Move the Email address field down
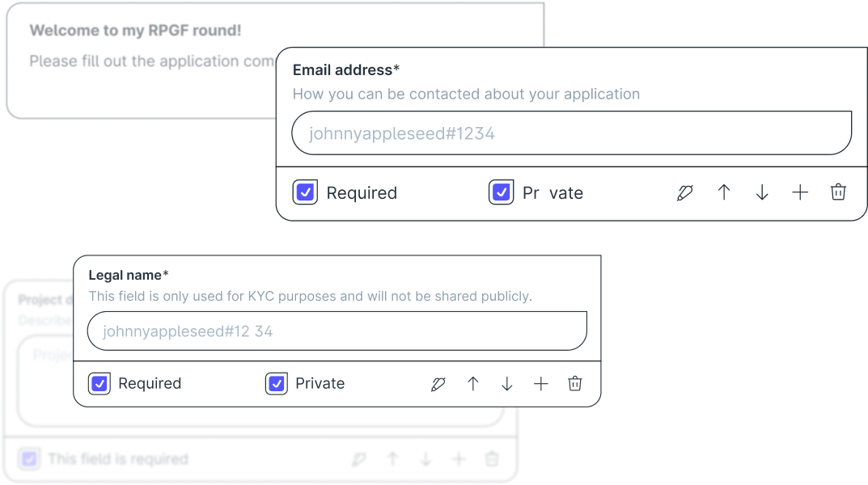 (x=761, y=192)
